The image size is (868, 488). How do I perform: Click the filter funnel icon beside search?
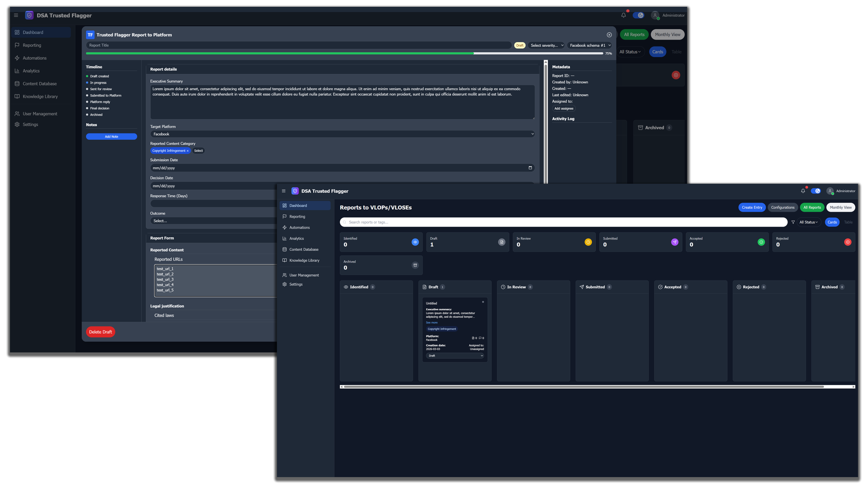point(793,222)
